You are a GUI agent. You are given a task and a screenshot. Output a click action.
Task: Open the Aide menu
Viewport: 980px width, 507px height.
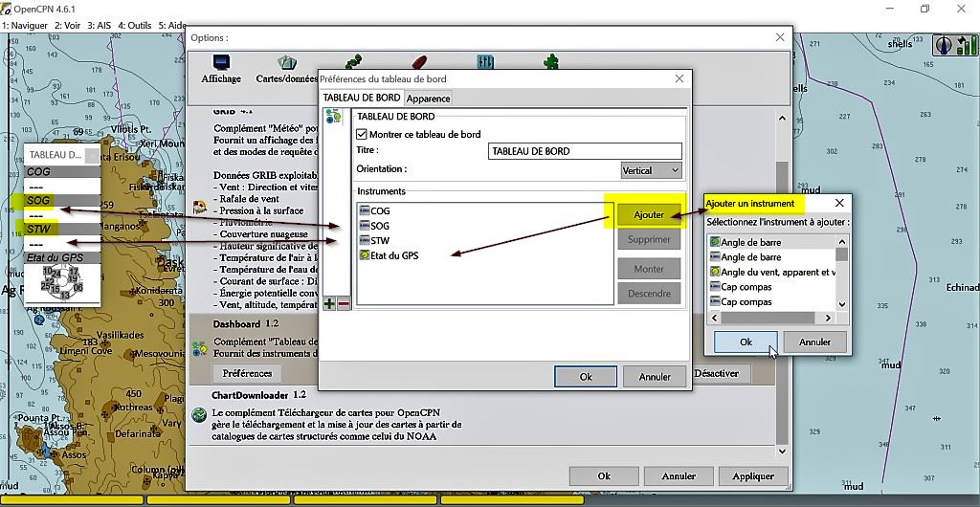pos(172,26)
